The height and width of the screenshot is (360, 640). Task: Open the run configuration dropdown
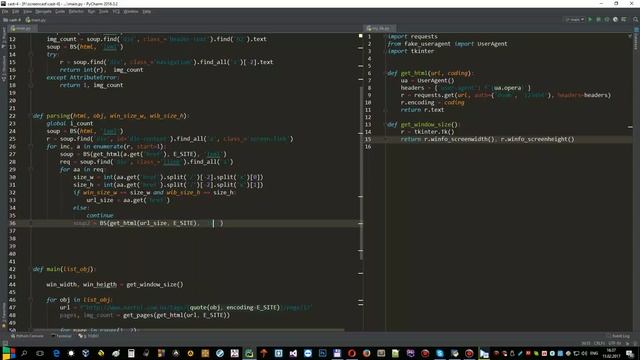575,20
